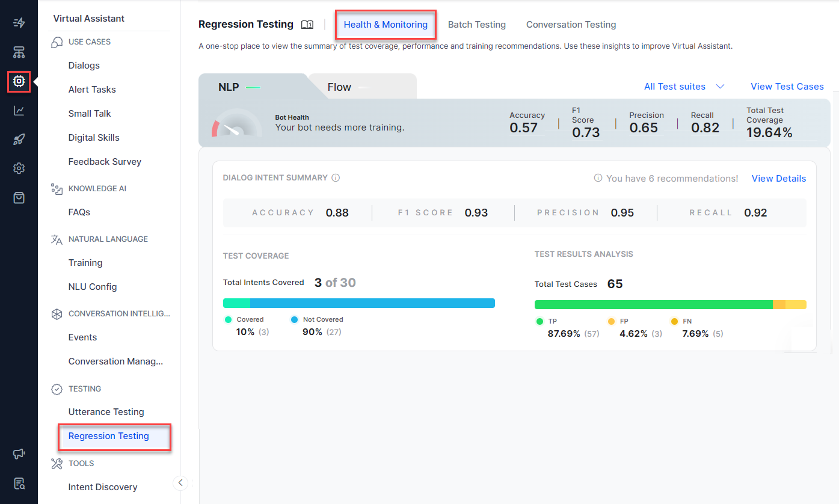Click the rocket deploy icon
Image resolution: width=839 pixels, height=504 pixels.
[x=19, y=140]
